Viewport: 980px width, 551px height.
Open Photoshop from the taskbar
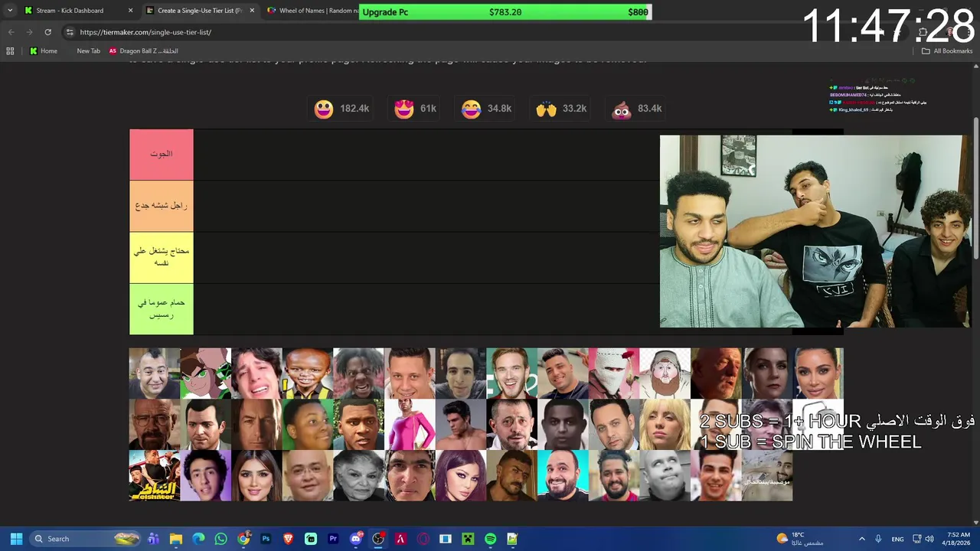point(266,539)
